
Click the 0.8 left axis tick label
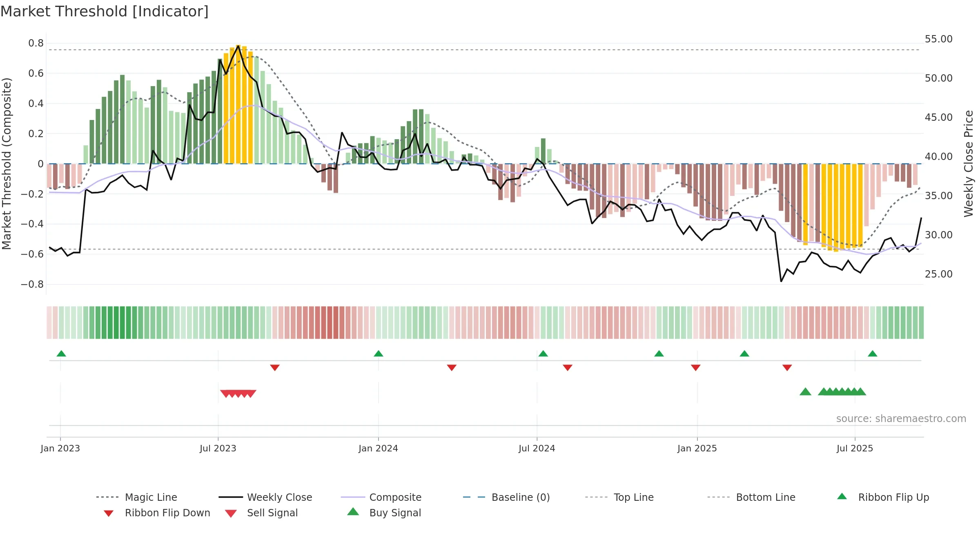tap(36, 43)
